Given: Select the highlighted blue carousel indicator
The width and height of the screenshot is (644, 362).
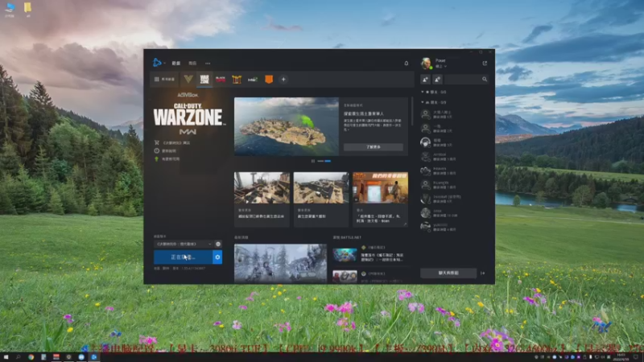Looking at the screenshot, I should 328,161.
